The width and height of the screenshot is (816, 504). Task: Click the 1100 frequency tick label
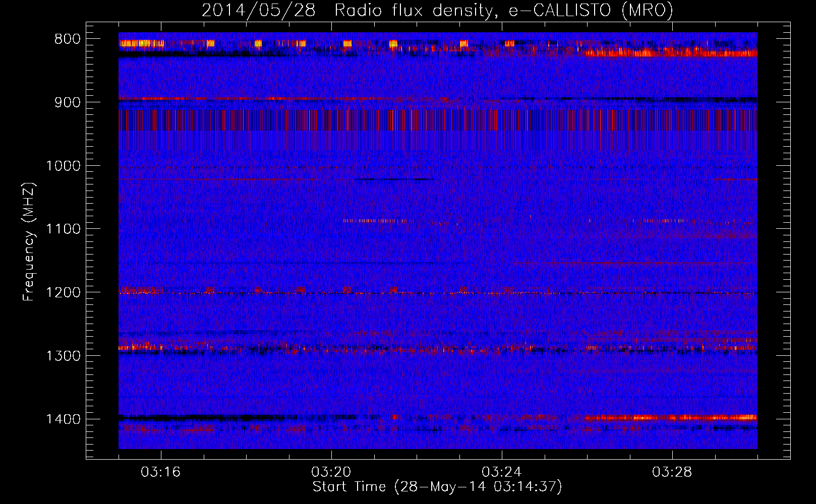click(x=63, y=229)
